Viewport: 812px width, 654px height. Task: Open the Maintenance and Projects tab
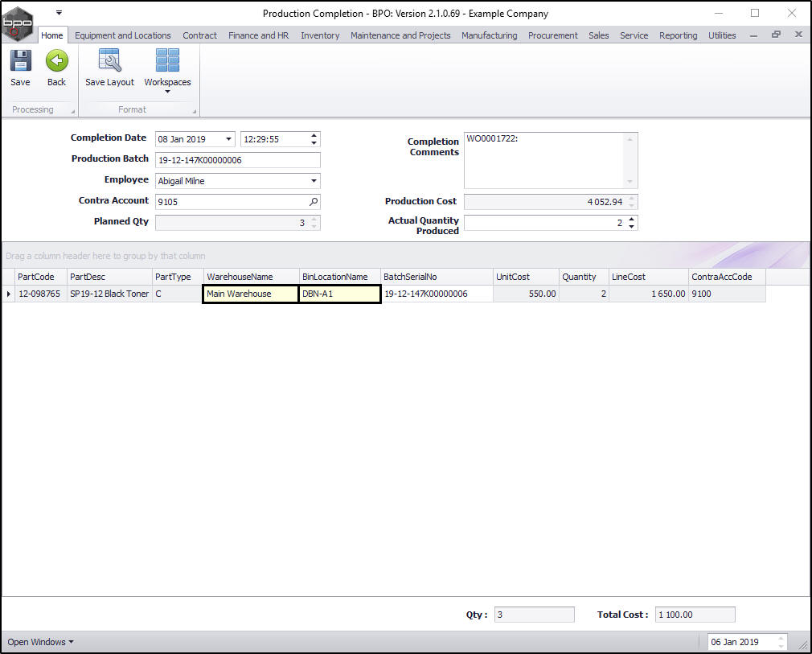[x=400, y=35]
